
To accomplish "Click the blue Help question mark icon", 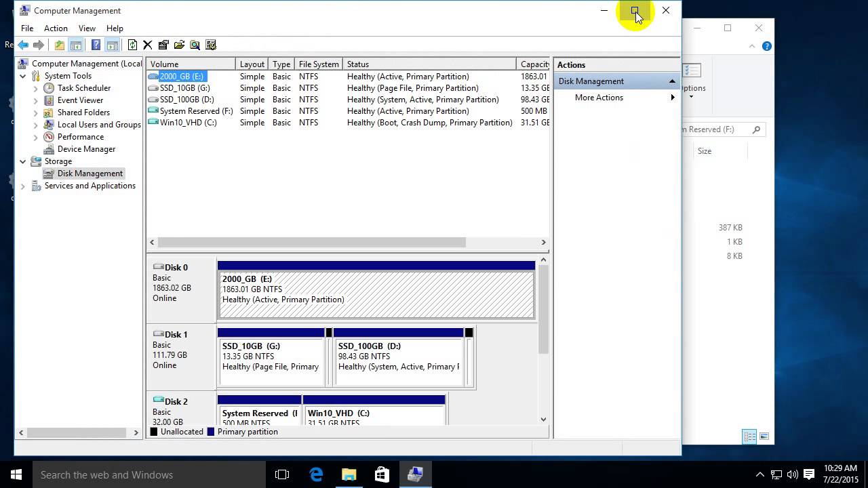I will click(96, 45).
